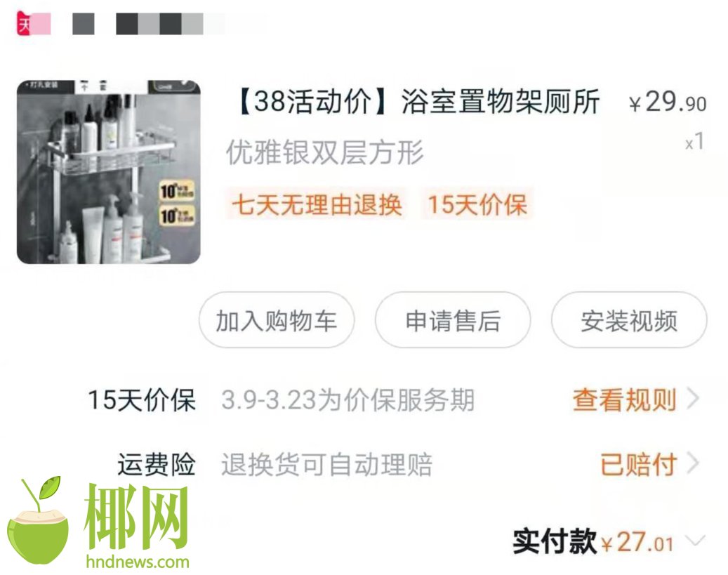
Task: Open the 安装视频 button
Action: coord(629,320)
